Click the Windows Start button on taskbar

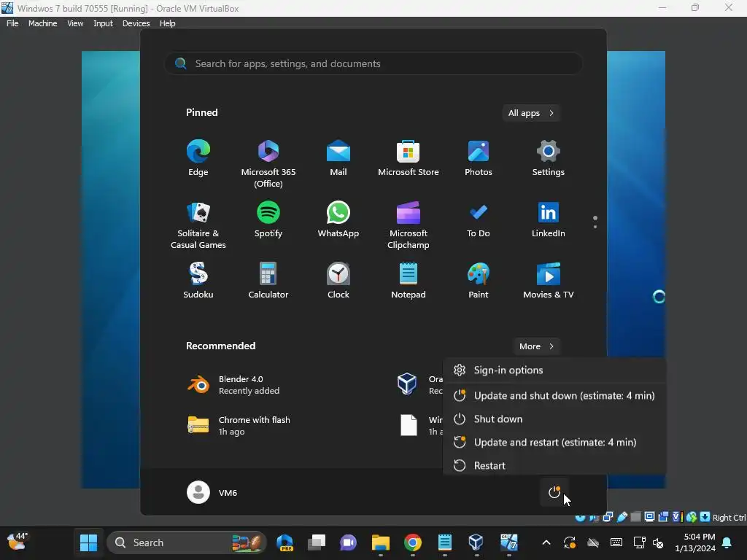[x=88, y=542]
